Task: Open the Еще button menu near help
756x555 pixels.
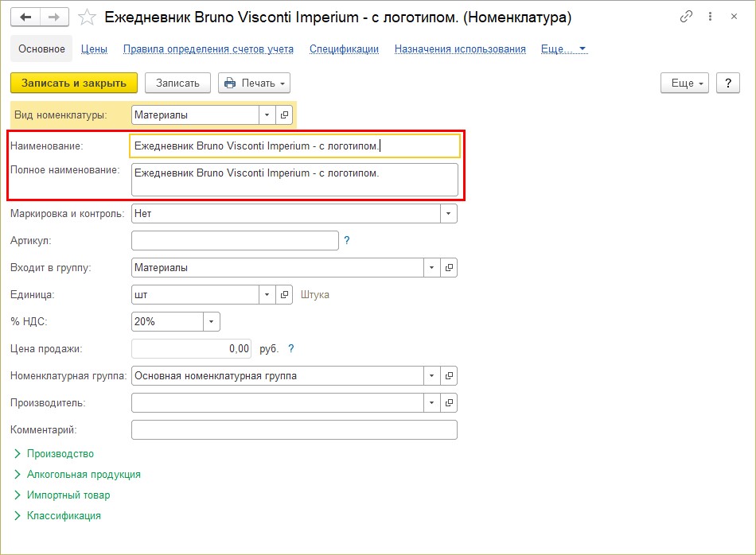Action: tap(684, 83)
